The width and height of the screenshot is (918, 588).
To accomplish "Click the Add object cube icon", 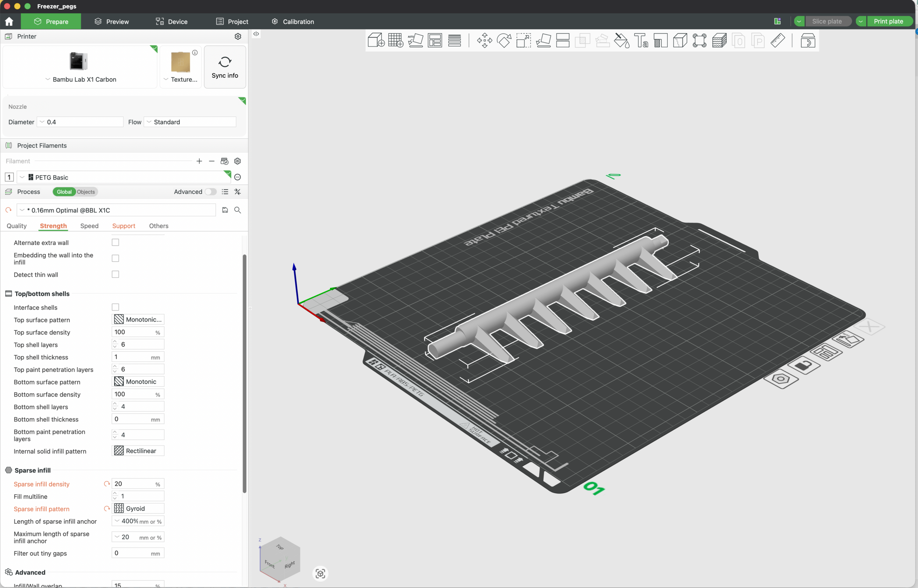I will click(376, 40).
